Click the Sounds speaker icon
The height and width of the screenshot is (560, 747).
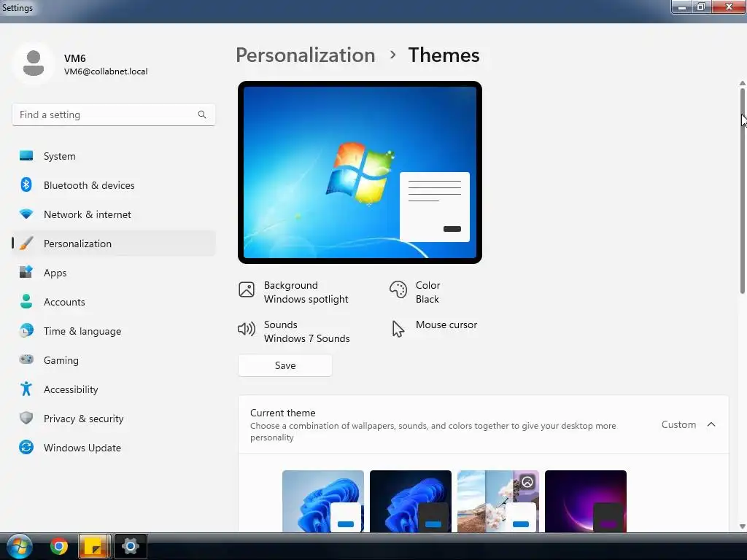pyautogui.click(x=247, y=329)
